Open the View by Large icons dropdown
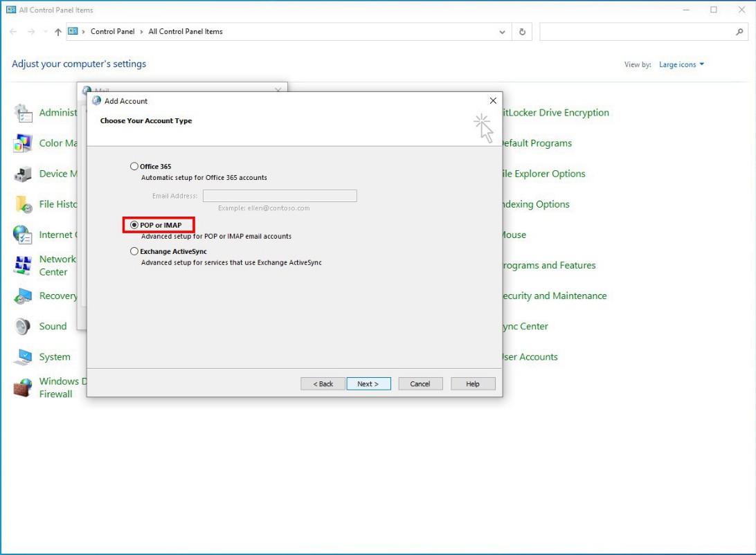 click(x=681, y=64)
